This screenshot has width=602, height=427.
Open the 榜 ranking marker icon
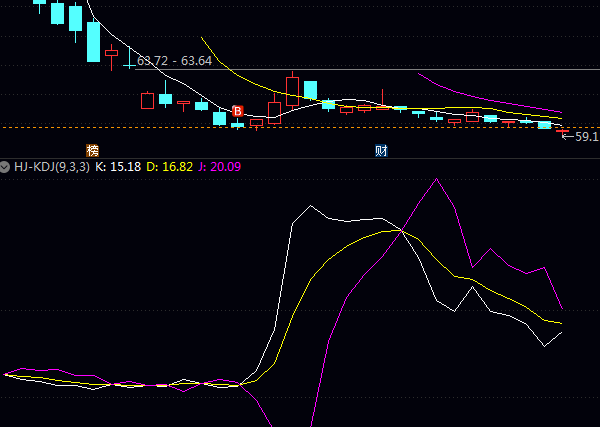coord(93,151)
